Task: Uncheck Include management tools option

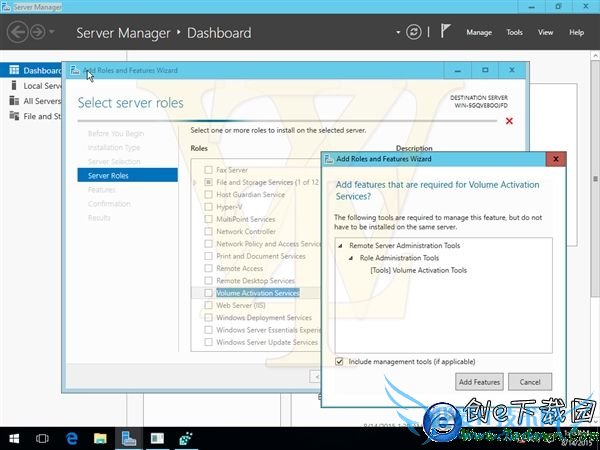Action: pyautogui.click(x=339, y=361)
